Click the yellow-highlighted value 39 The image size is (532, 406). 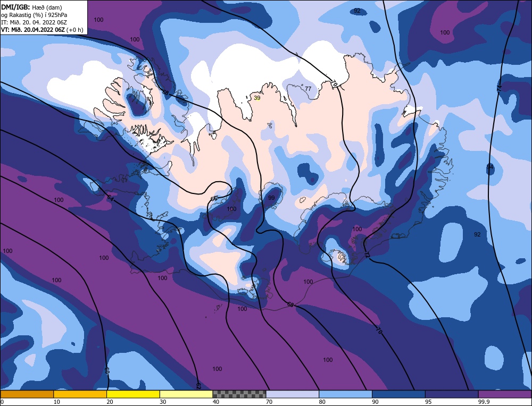point(257,98)
